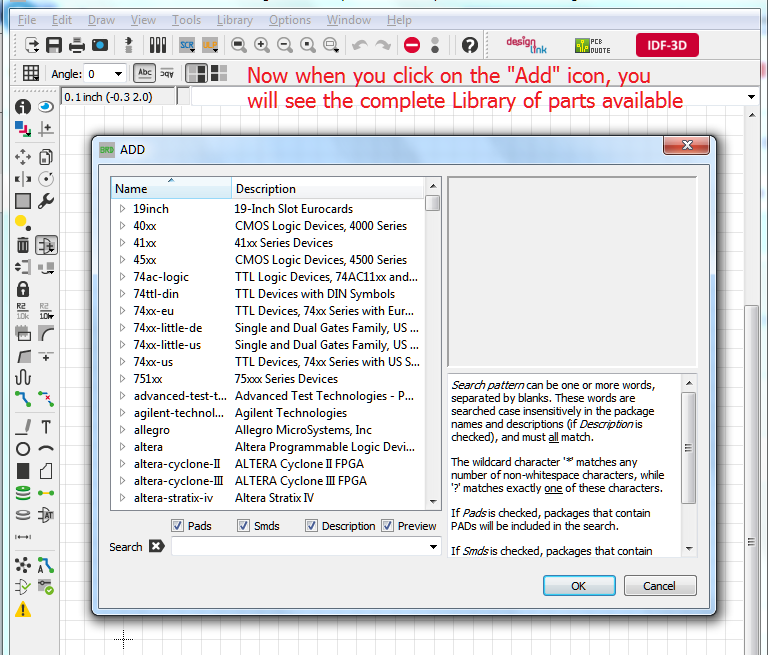This screenshot has width=768, height=655.
Task: Click OK in the ADD dialog
Action: coord(579,586)
